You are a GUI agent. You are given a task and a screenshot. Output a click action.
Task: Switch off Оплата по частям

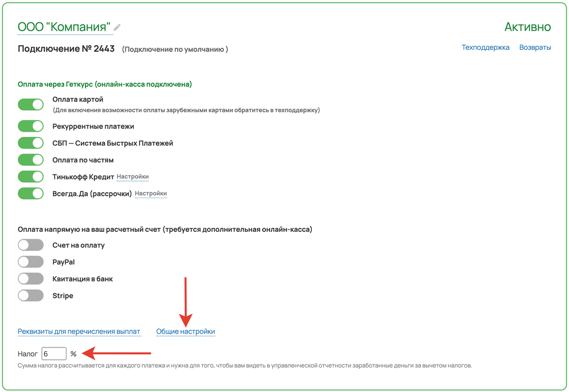(31, 160)
